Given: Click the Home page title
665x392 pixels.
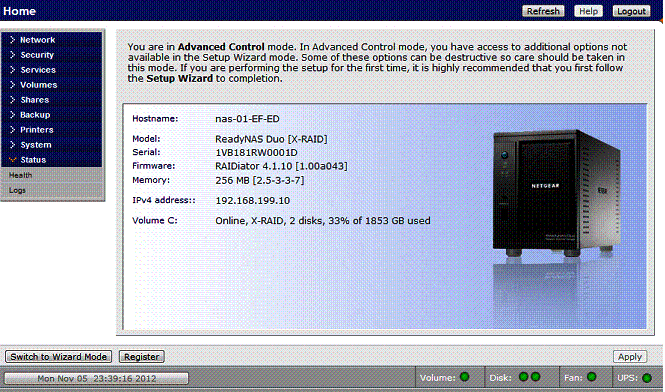Looking at the screenshot, I should point(20,11).
